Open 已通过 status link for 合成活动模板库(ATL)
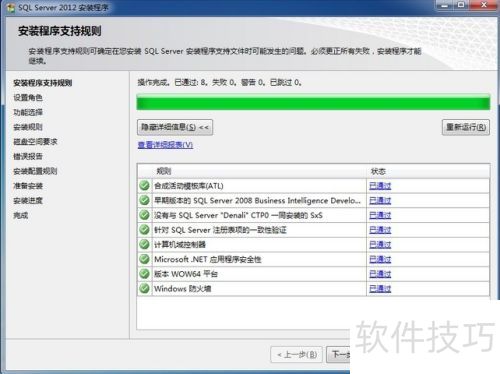This screenshot has width=500, height=374. click(x=380, y=186)
